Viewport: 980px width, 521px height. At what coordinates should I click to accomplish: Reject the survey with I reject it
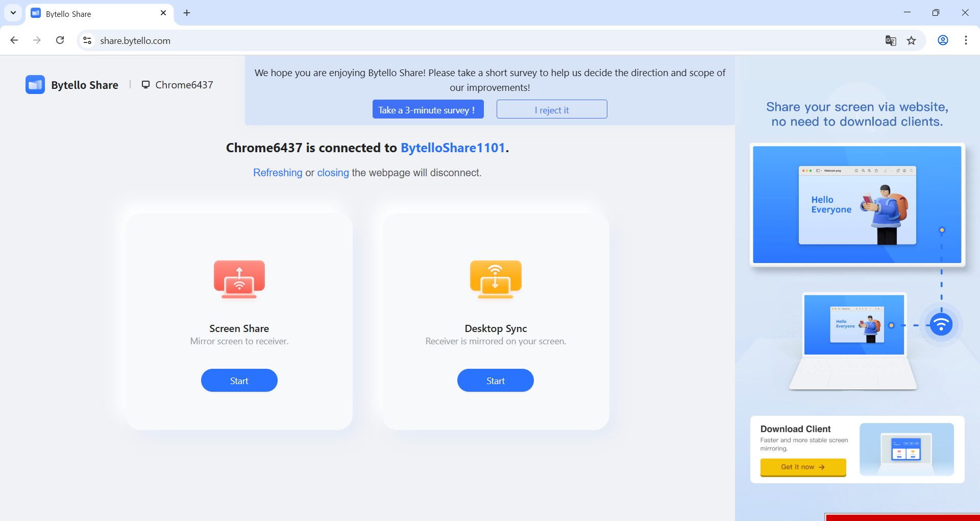(x=551, y=110)
